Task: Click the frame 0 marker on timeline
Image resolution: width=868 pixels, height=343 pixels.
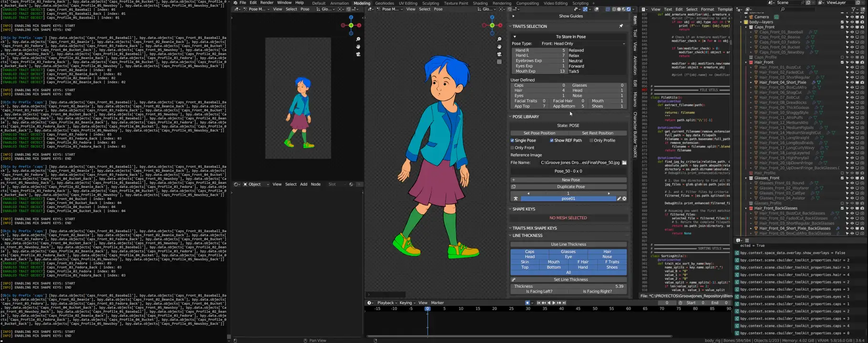Action: (427, 309)
